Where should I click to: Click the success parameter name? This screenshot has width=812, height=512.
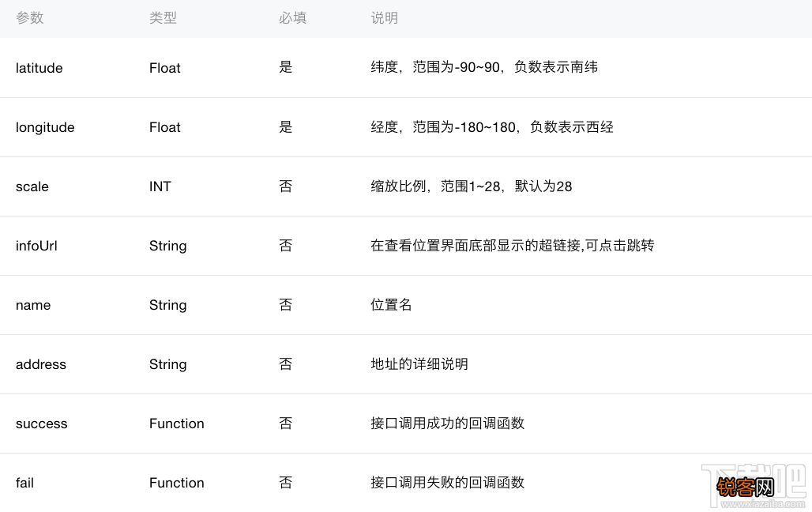[41, 424]
